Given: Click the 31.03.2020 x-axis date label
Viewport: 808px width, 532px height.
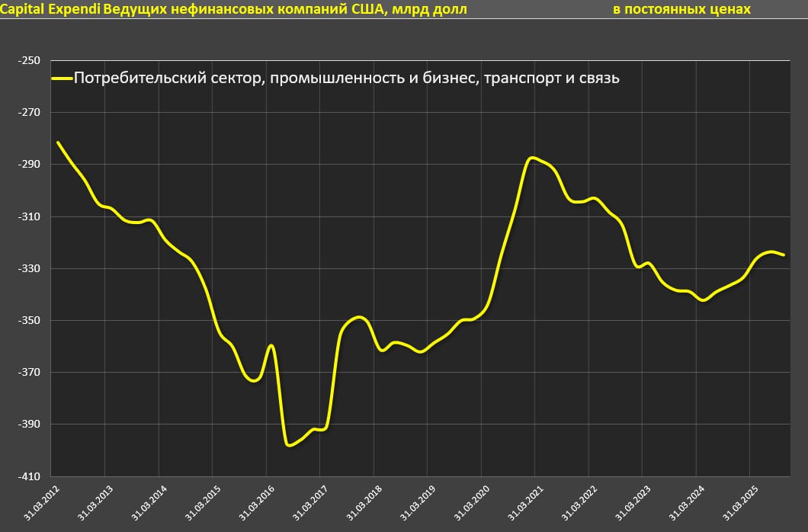Looking at the screenshot, I should coord(470,502).
